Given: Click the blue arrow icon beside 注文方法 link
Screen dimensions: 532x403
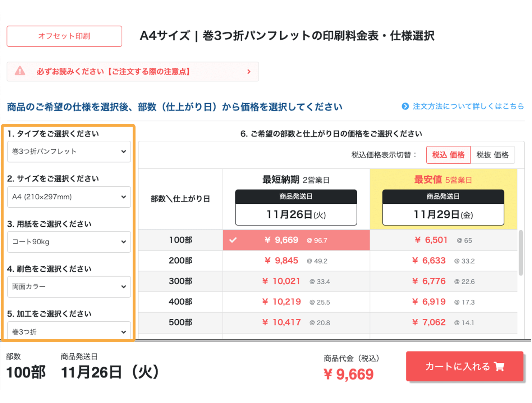Looking at the screenshot, I should coord(405,106).
